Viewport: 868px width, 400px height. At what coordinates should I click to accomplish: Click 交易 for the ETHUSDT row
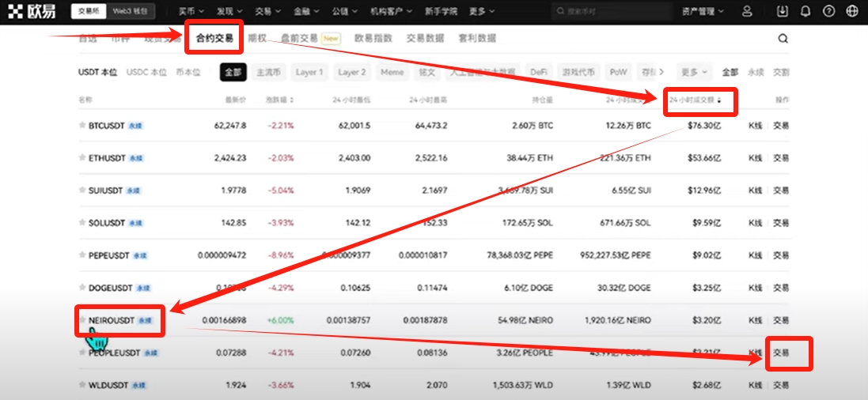tap(781, 157)
